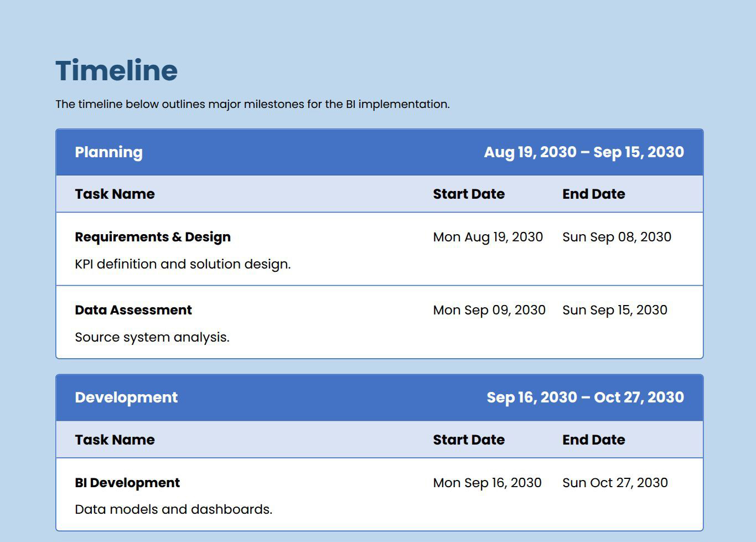Select the timeline intro description text
This screenshot has height=542, width=756.
pos(252,104)
